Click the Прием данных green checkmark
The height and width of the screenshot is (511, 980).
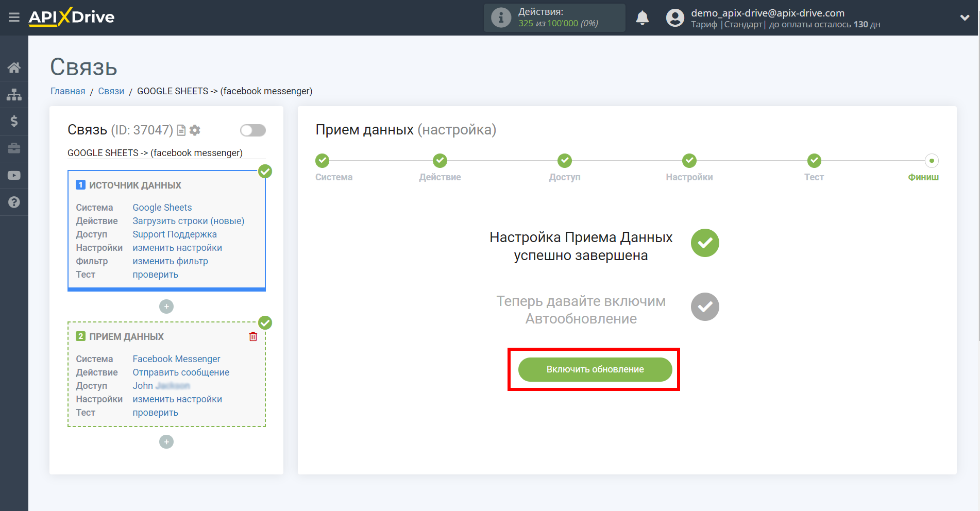click(265, 323)
